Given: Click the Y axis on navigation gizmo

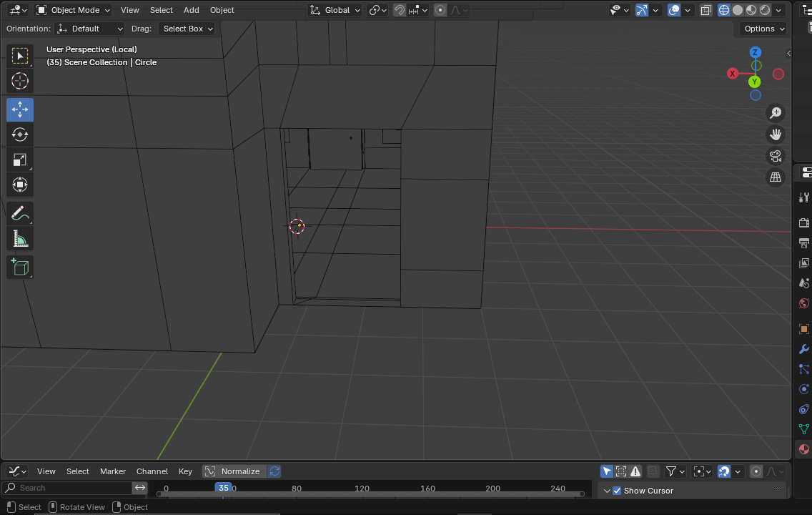Looking at the screenshot, I should point(755,82).
